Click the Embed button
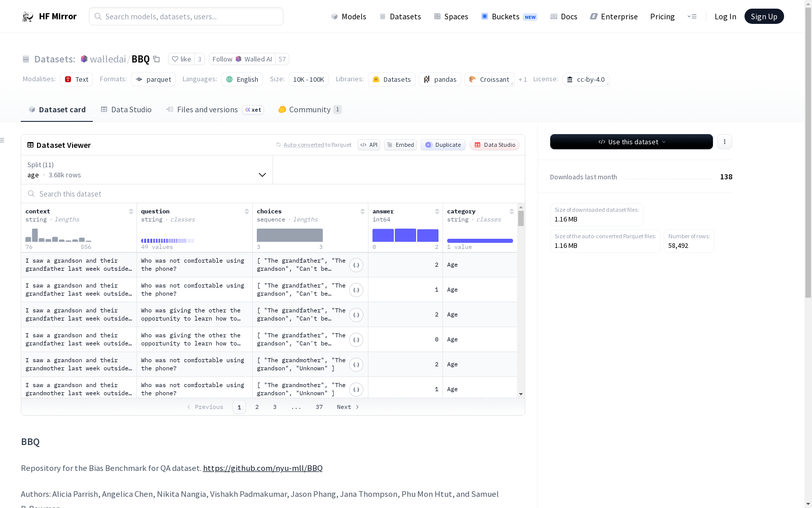Screen dimensions: 812x508 click(x=400, y=145)
